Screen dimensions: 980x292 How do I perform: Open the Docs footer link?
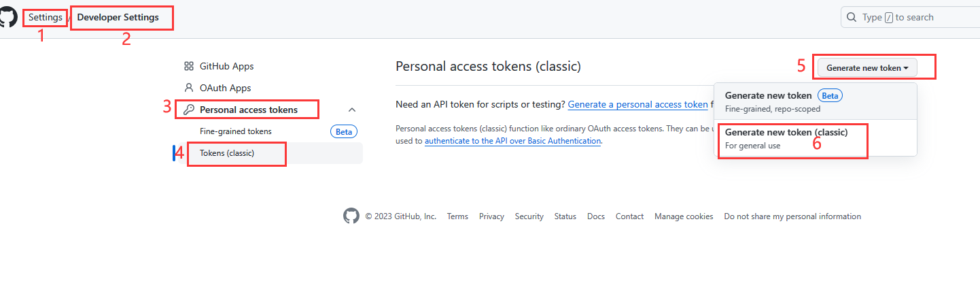coord(596,216)
